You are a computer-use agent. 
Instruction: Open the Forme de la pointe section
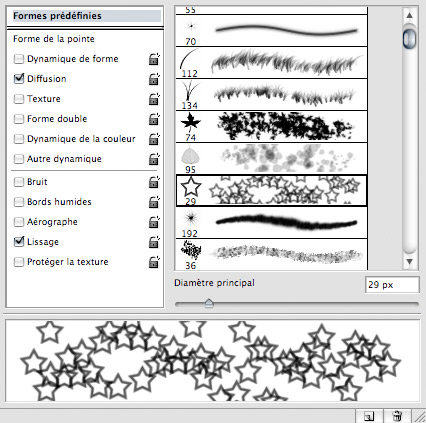[x=54, y=39]
